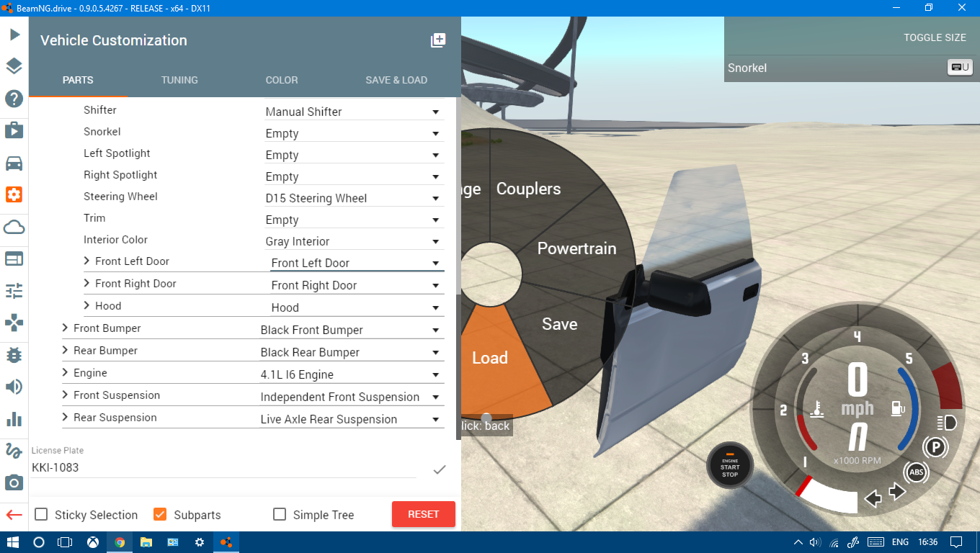Open the UI apps layout icon
Image resolution: width=980 pixels, height=553 pixels.
pyautogui.click(x=14, y=258)
